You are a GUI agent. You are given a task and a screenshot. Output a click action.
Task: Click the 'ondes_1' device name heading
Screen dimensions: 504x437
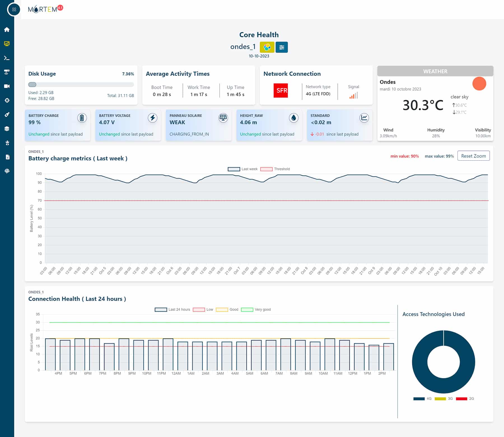[x=243, y=46]
